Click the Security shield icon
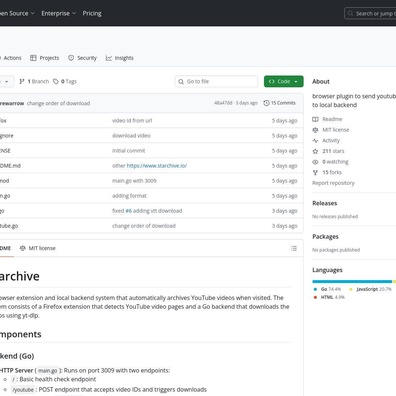Viewport: 396px width, 396px height. click(71, 58)
